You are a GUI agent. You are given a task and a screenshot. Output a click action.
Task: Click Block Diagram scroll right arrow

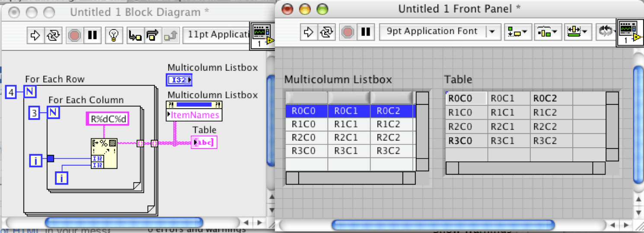point(259,223)
